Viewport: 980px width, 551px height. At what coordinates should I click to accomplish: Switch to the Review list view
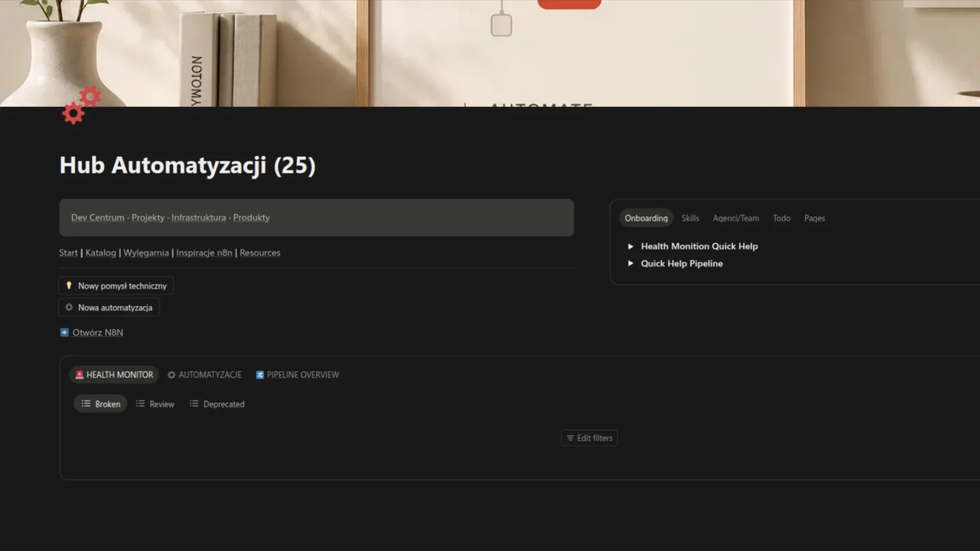click(x=155, y=404)
